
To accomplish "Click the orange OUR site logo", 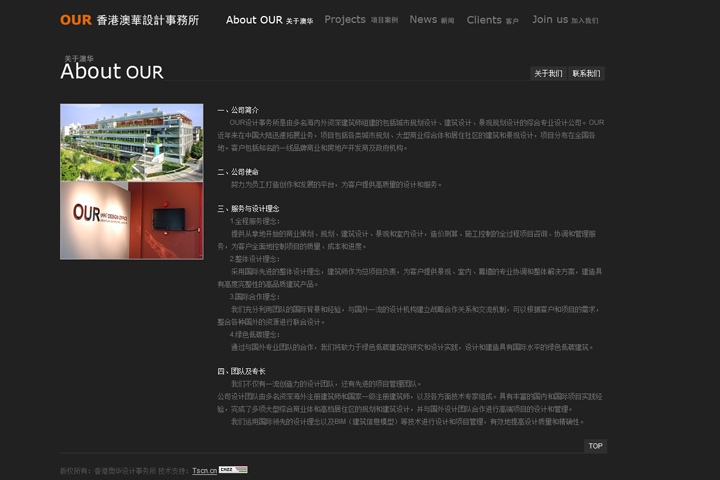I will pyautogui.click(x=76, y=20).
